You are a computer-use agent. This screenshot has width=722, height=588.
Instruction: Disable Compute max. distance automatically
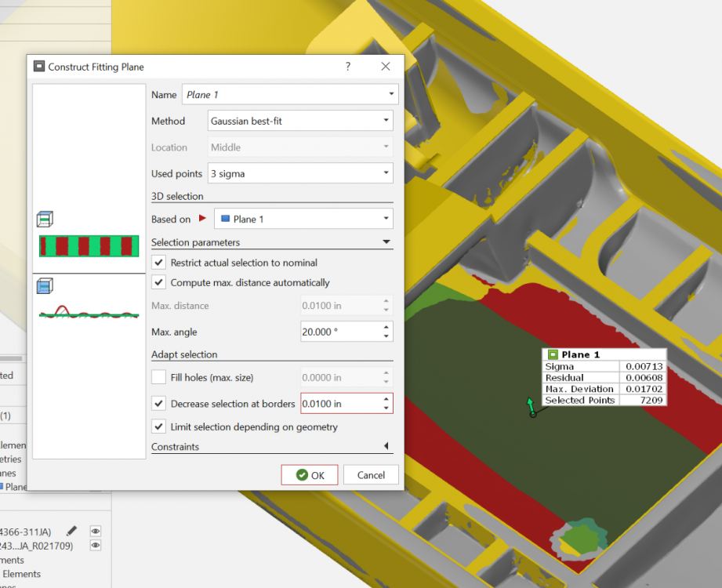point(159,282)
